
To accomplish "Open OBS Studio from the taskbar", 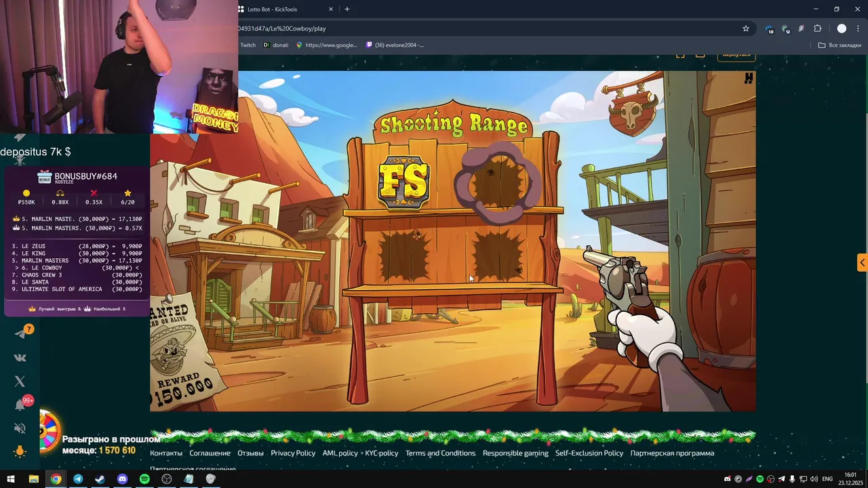I will point(166,479).
